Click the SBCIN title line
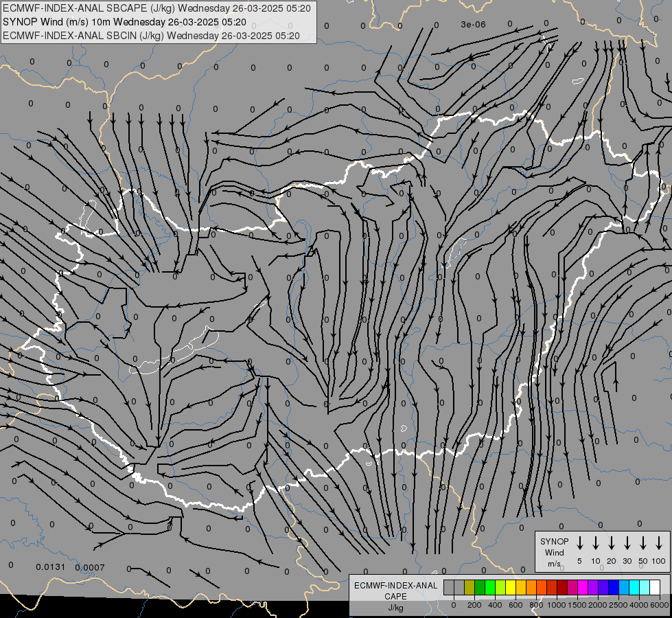 point(151,36)
